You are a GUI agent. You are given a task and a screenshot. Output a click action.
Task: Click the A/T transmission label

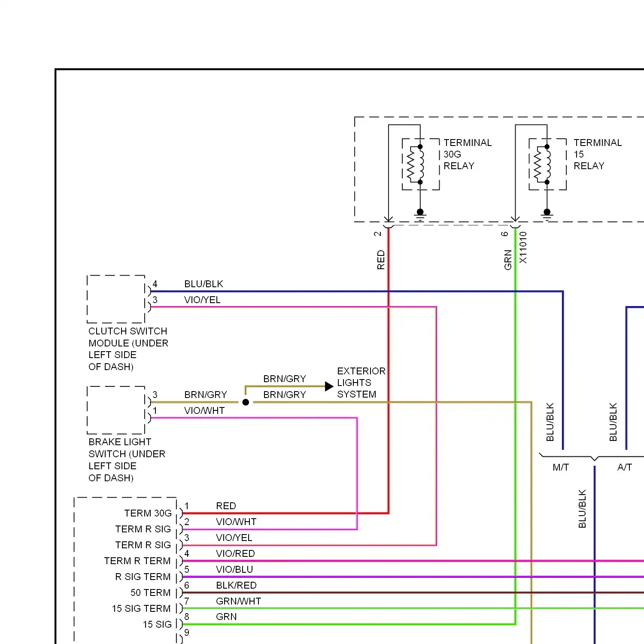(x=625, y=468)
